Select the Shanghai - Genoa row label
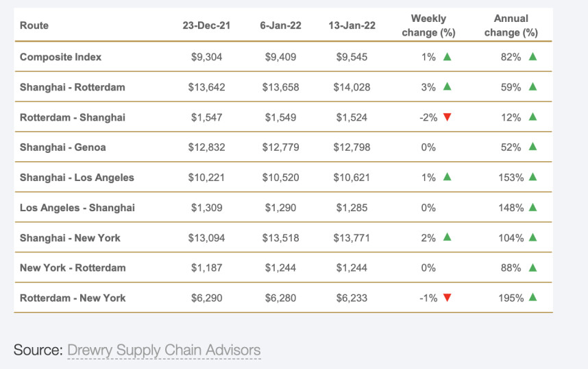 [62, 147]
